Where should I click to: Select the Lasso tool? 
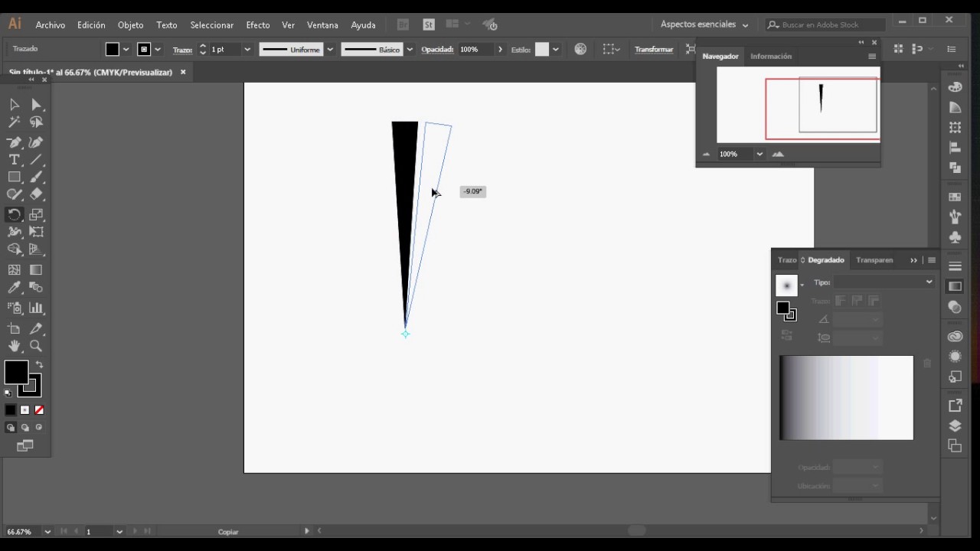point(37,122)
